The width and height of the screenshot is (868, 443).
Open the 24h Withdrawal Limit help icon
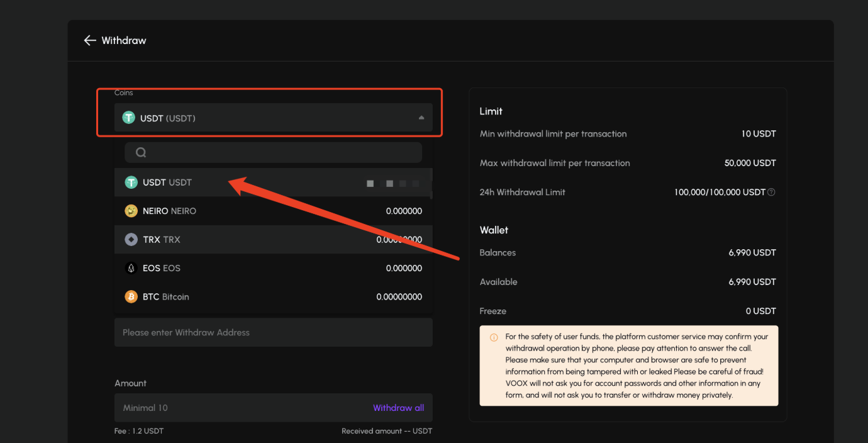[772, 192]
